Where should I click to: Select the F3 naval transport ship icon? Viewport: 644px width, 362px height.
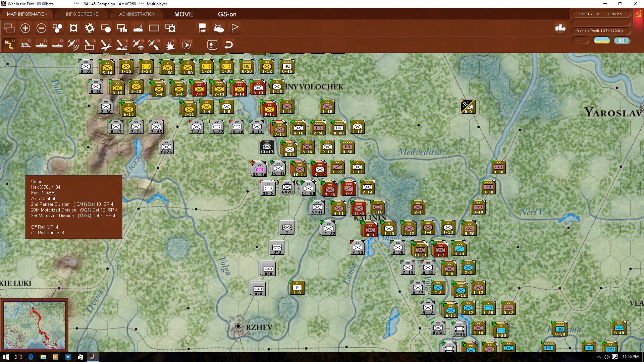pos(42,44)
